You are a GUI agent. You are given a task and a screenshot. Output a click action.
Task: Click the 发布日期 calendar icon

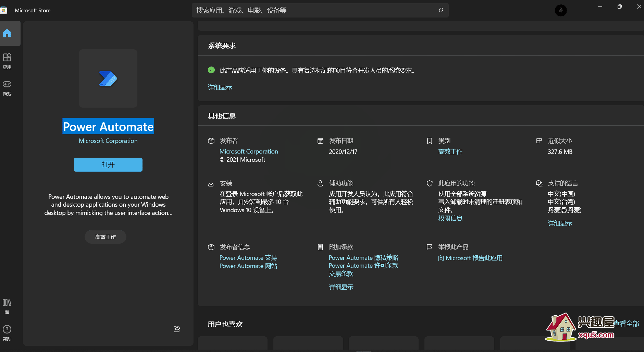(320, 141)
